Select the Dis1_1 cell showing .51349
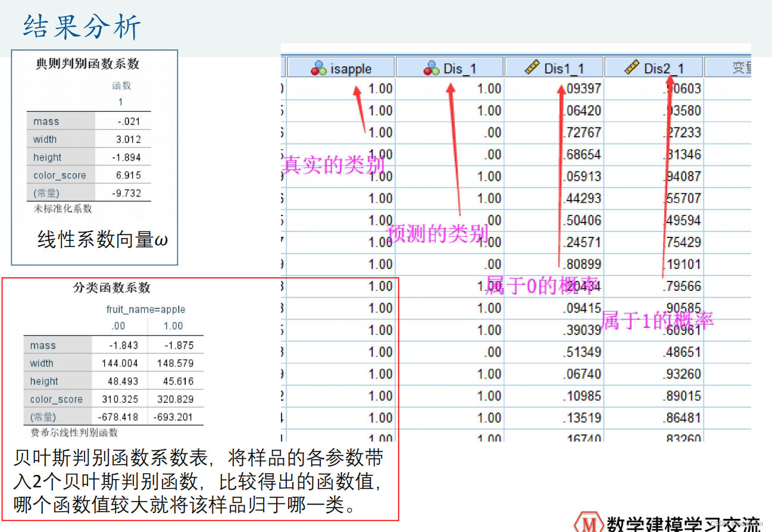772x532 pixels. tap(554, 352)
